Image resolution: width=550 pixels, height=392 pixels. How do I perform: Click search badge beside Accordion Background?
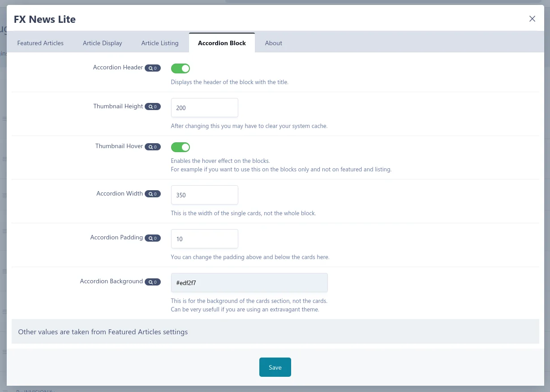[x=152, y=282]
